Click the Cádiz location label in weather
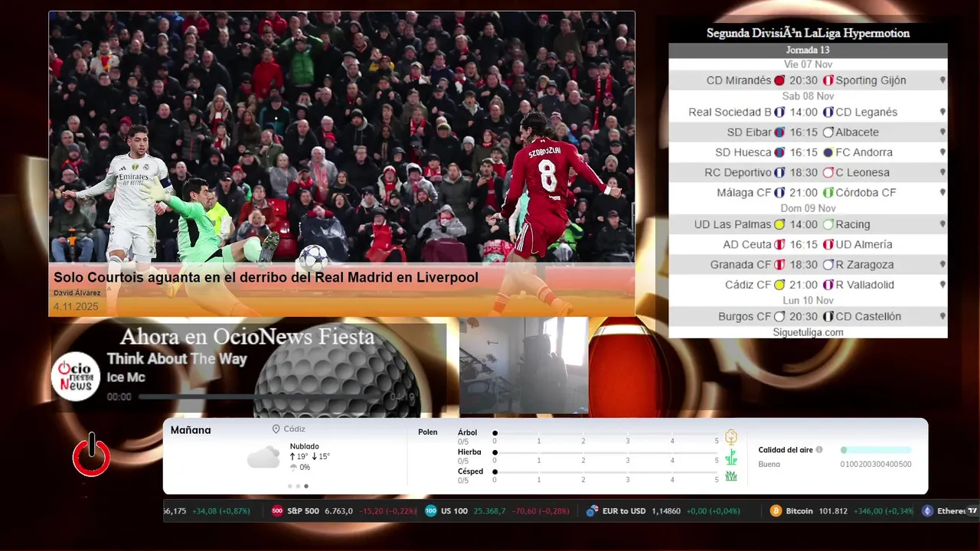The width and height of the screenshot is (980, 551). coord(294,429)
